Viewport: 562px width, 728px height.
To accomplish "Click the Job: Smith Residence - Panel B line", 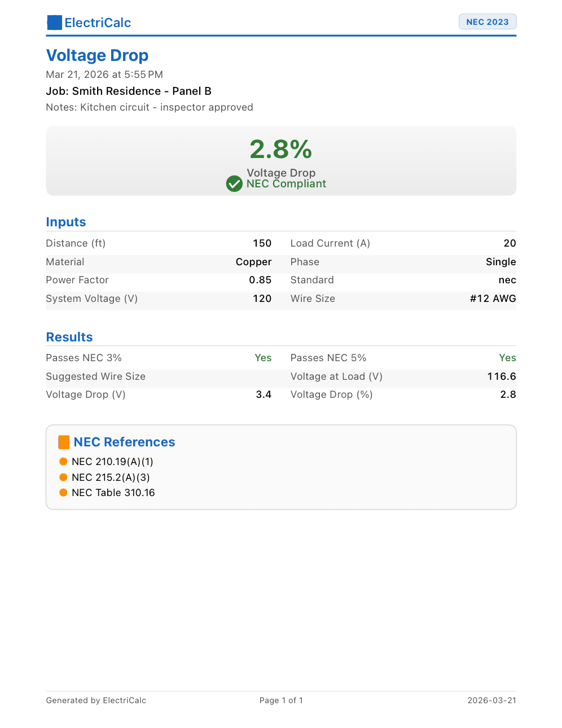I will coord(129,91).
